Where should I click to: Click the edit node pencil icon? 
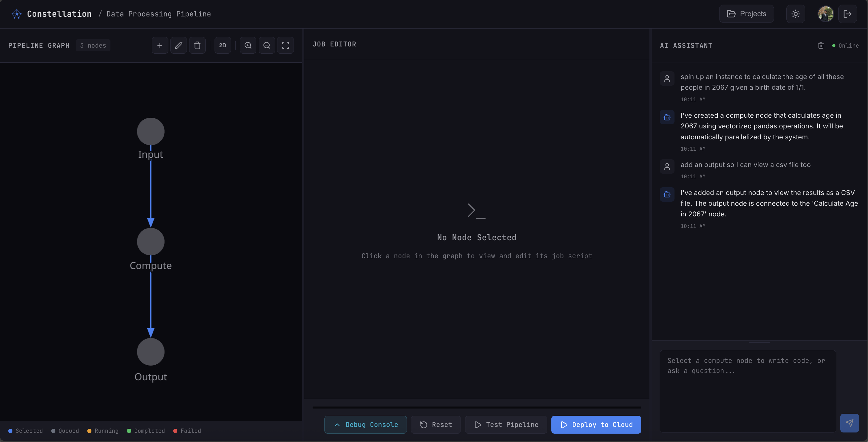[x=179, y=46]
